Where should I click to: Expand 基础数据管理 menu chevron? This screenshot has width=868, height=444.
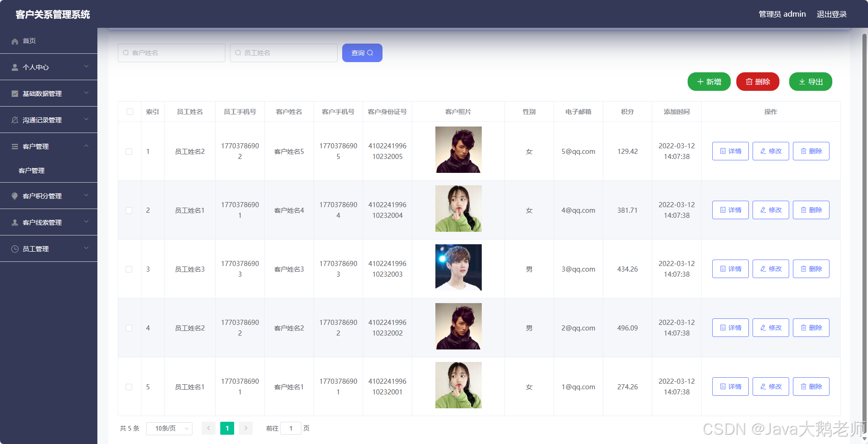pos(86,93)
